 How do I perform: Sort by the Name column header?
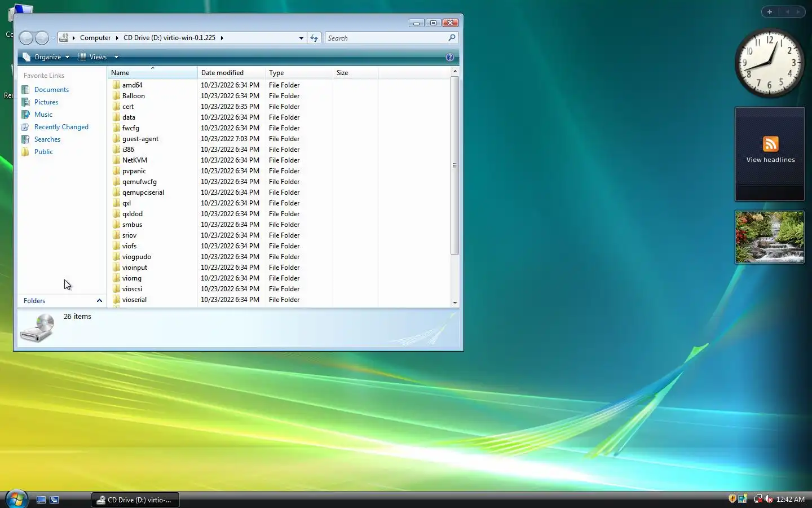[152, 73]
